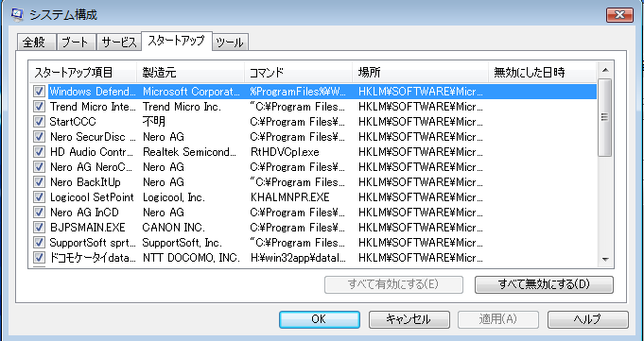
Task: Toggle HD Audio Control checkbox
Action: click(x=39, y=152)
